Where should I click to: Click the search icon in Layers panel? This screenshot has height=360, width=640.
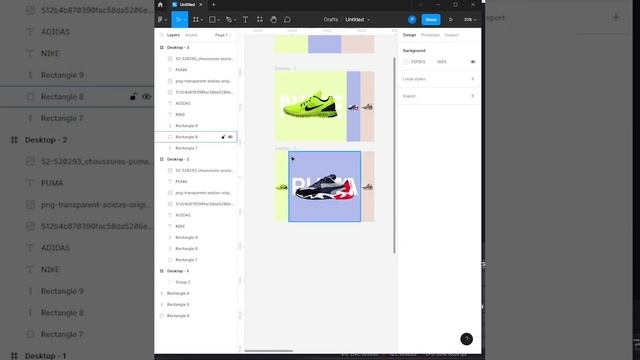[162, 35]
